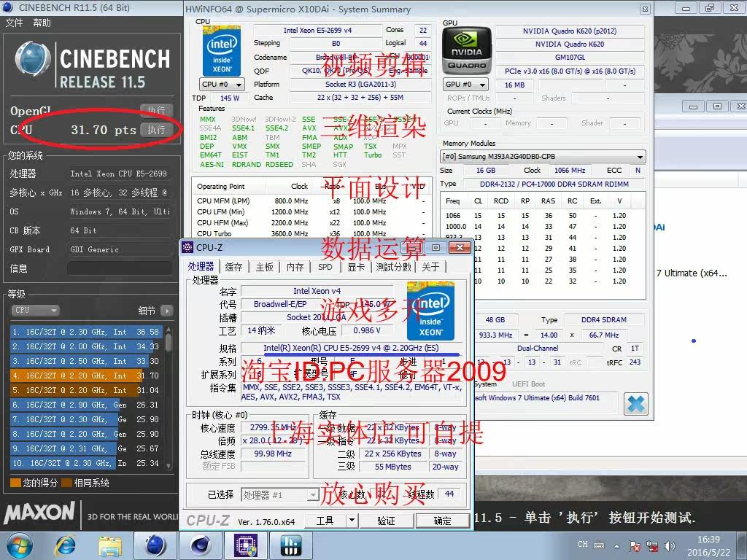Select highlighted ranking row 4 scoring 31.70

pos(86,376)
